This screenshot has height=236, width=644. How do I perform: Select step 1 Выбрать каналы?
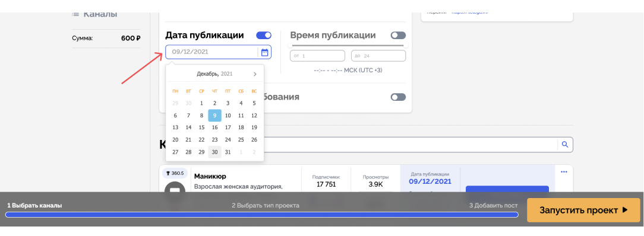tap(34, 205)
